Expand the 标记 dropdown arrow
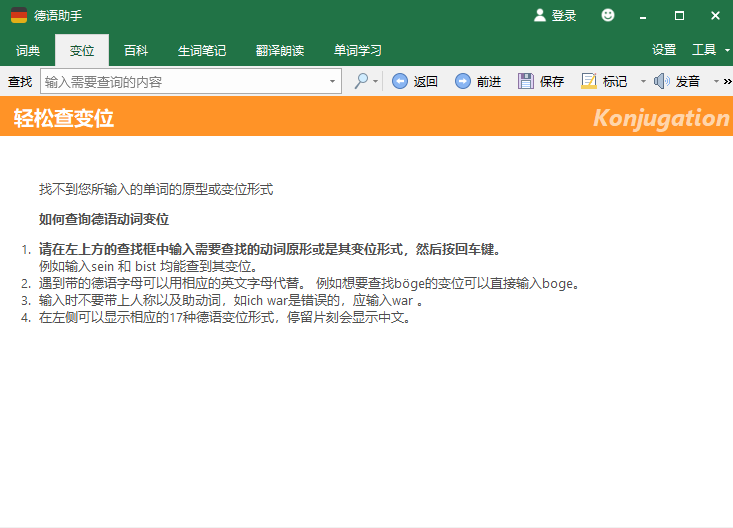 click(x=643, y=81)
